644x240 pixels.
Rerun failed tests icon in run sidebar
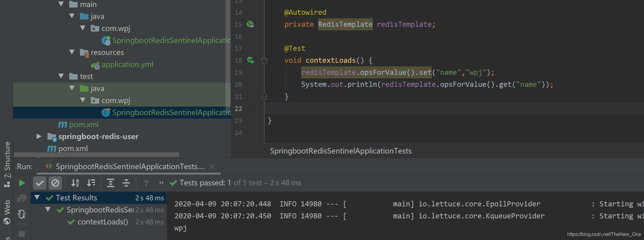point(22,198)
